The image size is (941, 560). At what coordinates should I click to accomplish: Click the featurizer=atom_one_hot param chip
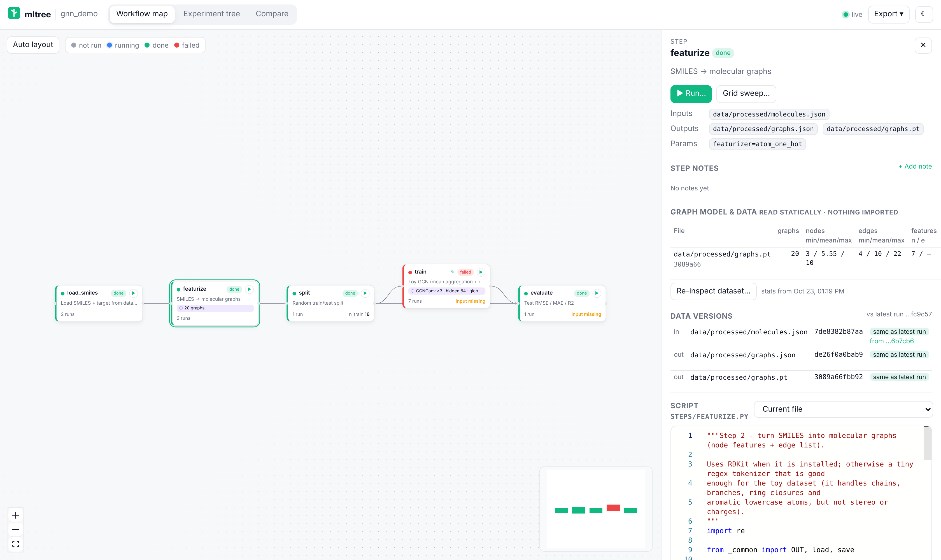point(757,144)
